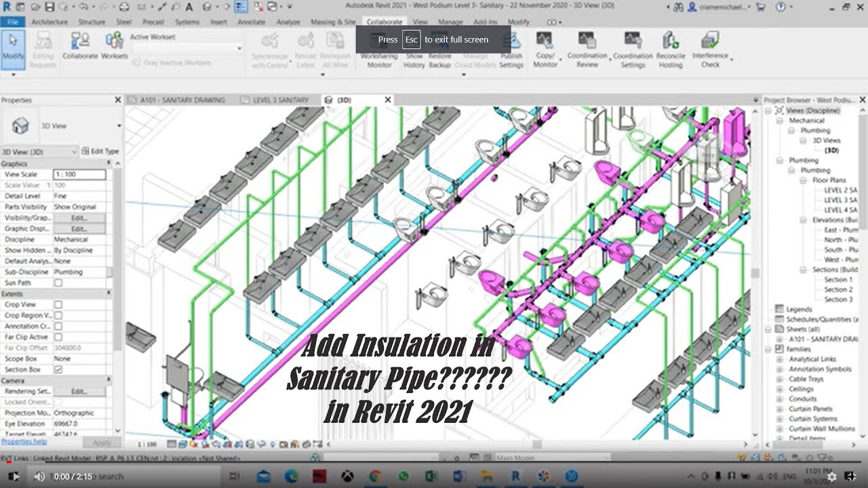Open the Collaborate tool

pyautogui.click(x=80, y=47)
